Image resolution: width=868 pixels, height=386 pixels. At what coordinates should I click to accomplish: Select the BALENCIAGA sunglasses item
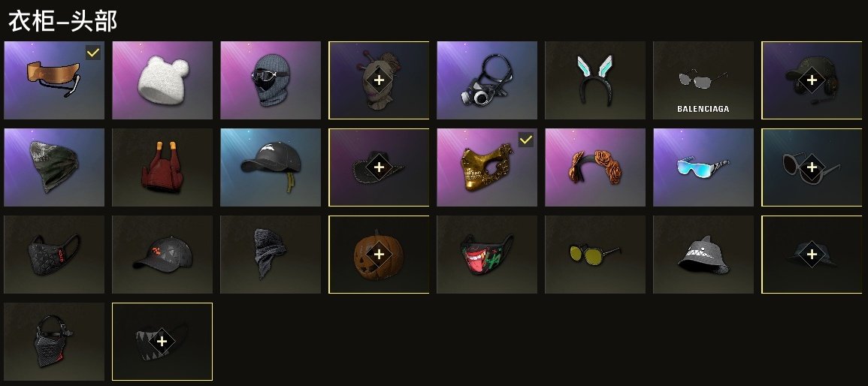coord(703,80)
